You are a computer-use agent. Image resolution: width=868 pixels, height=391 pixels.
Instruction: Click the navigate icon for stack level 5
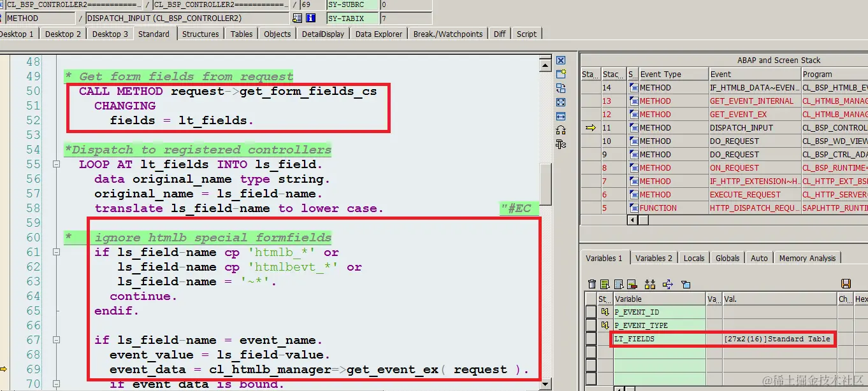[633, 208]
